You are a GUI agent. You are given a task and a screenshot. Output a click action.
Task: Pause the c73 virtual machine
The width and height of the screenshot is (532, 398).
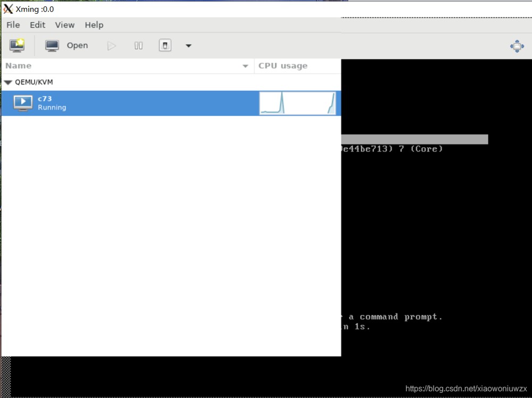tap(138, 46)
